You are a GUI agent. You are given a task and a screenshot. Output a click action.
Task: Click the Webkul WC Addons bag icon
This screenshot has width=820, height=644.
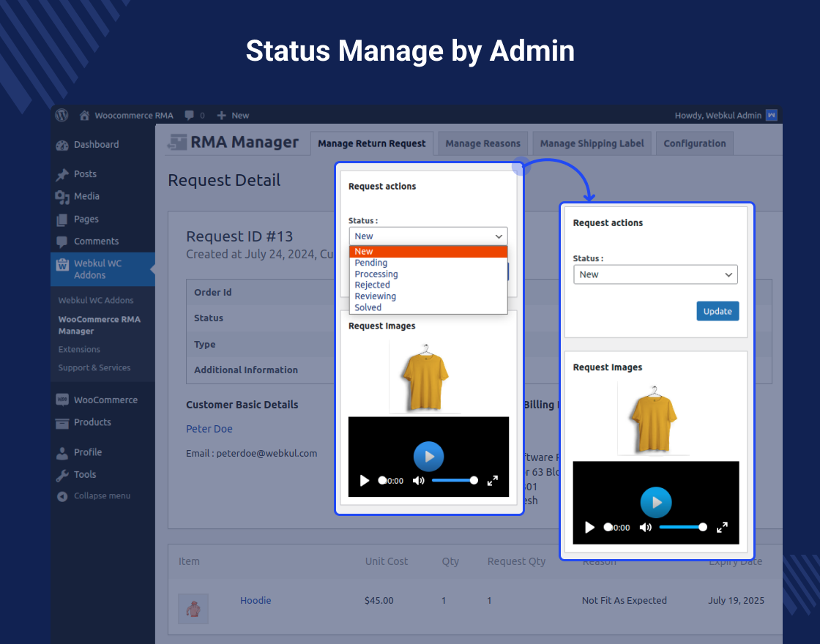(62, 264)
